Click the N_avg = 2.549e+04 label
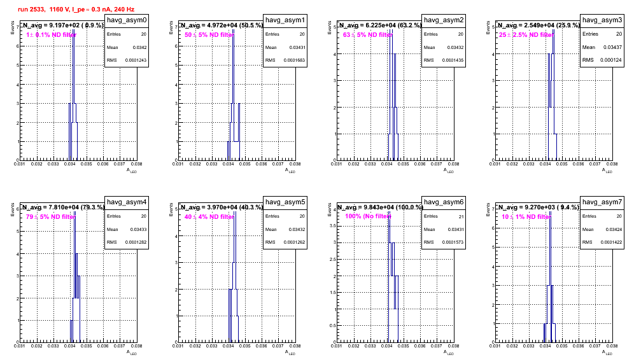This screenshot has width=634, height=364. pos(539,25)
